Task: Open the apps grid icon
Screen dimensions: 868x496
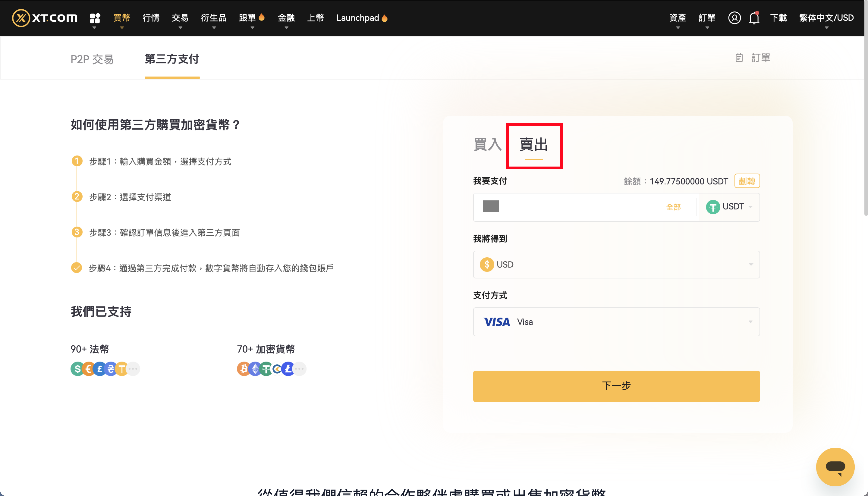Action: tap(95, 18)
